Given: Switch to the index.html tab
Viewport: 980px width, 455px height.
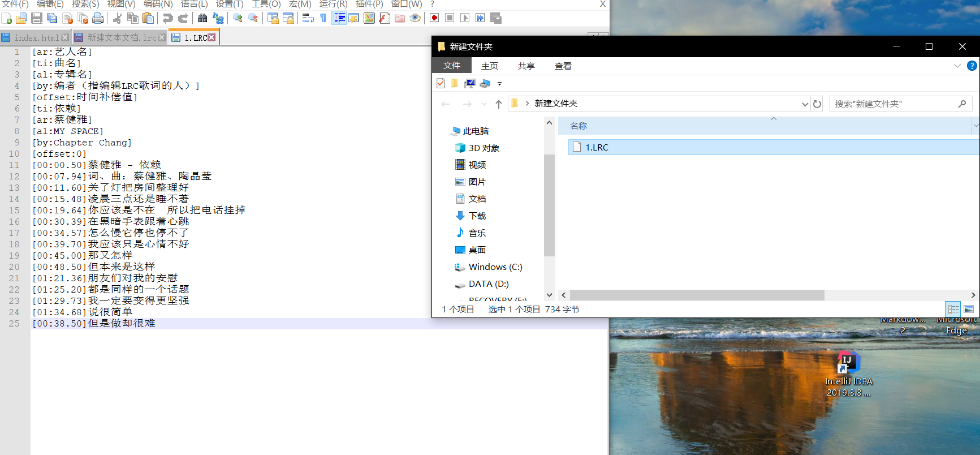Looking at the screenshot, I should coord(35,37).
